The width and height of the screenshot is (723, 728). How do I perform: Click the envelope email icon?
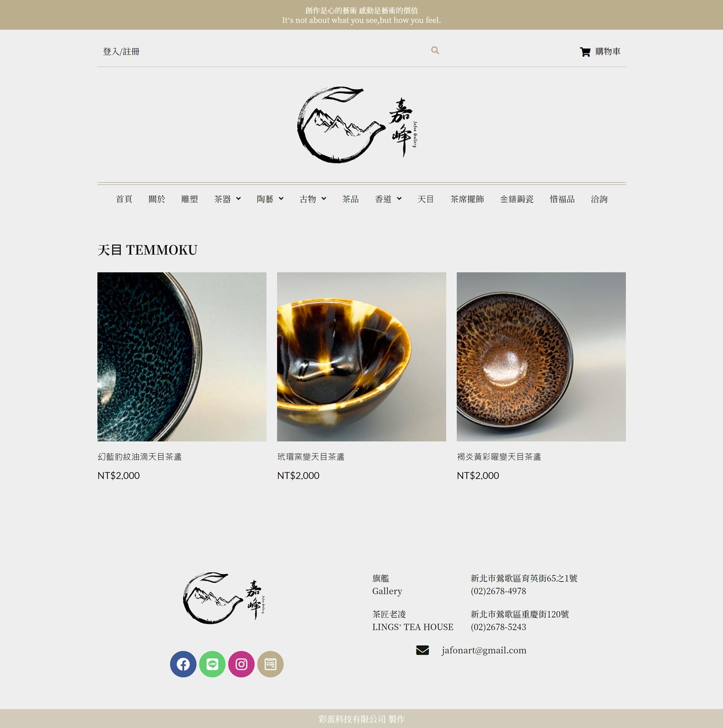422,650
